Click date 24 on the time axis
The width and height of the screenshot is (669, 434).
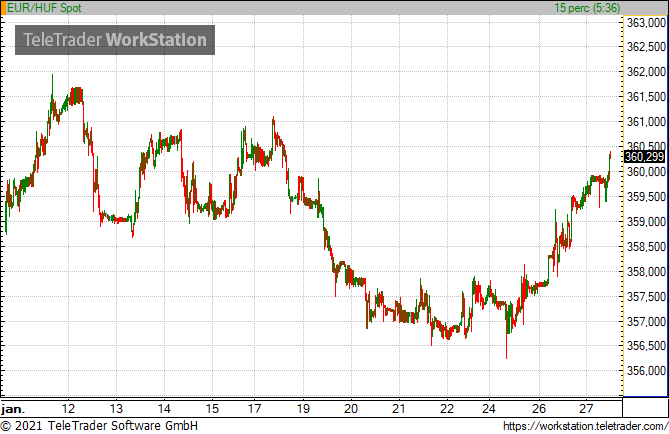pyautogui.click(x=489, y=409)
